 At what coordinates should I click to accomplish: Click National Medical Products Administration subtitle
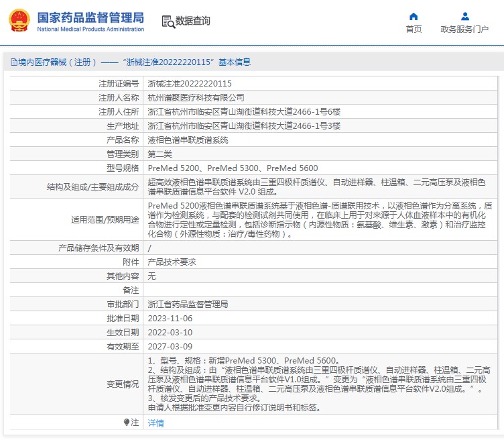[90, 29]
